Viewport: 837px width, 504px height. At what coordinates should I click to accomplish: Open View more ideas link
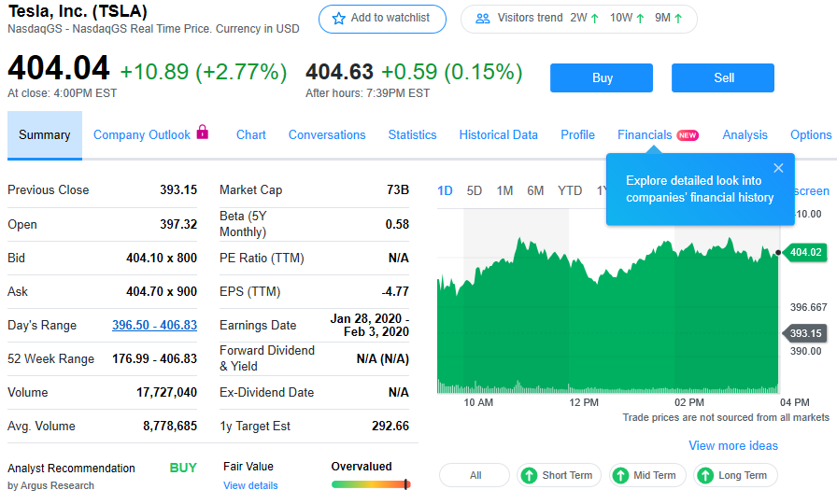tap(732, 445)
